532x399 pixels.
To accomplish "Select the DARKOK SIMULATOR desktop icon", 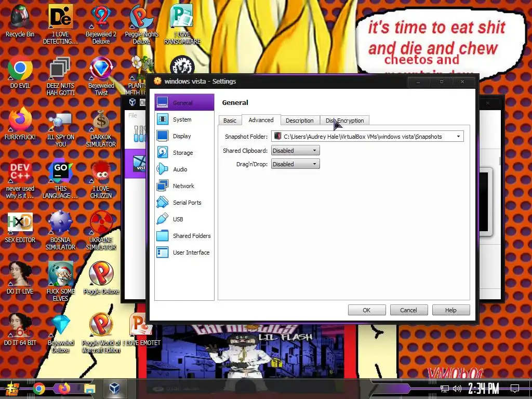I will [x=101, y=128].
